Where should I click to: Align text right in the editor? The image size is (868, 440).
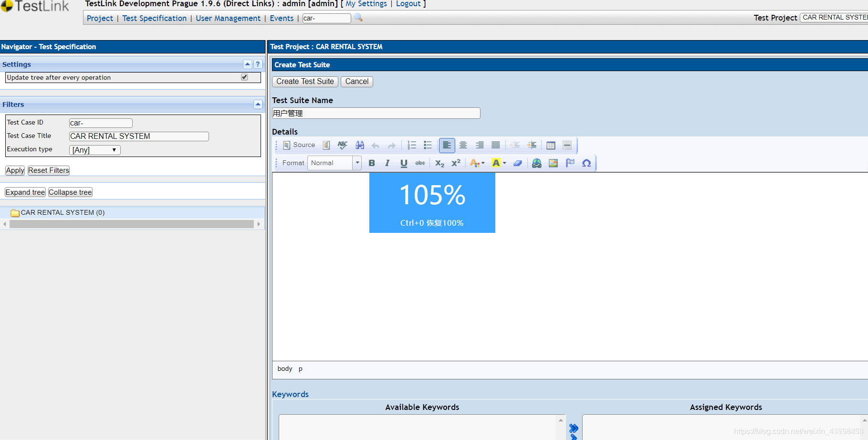pos(480,145)
